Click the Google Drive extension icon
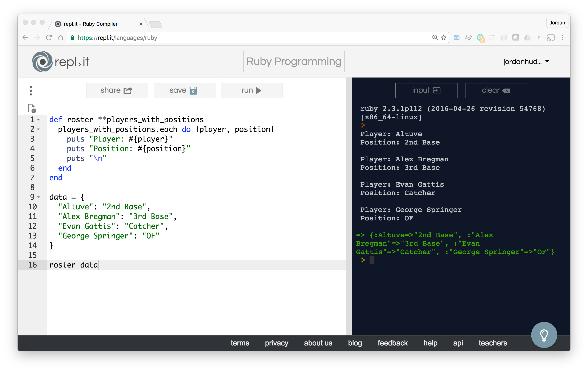588x372 pixels. pos(527,38)
